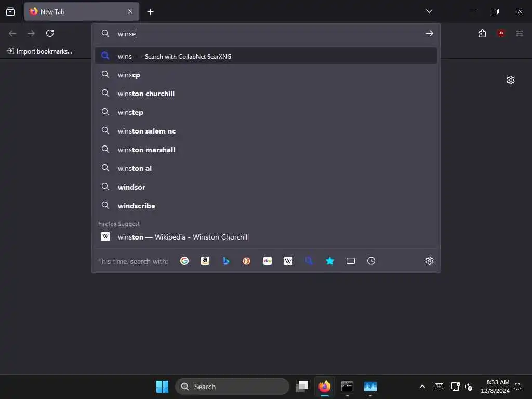The image size is (532, 399).
Task: Reload the current page
Action: point(50,33)
